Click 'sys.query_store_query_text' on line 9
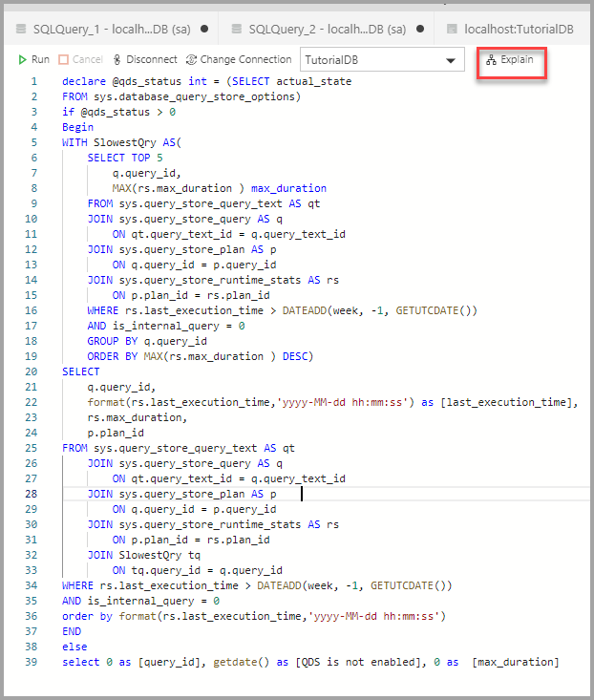 coord(201,203)
